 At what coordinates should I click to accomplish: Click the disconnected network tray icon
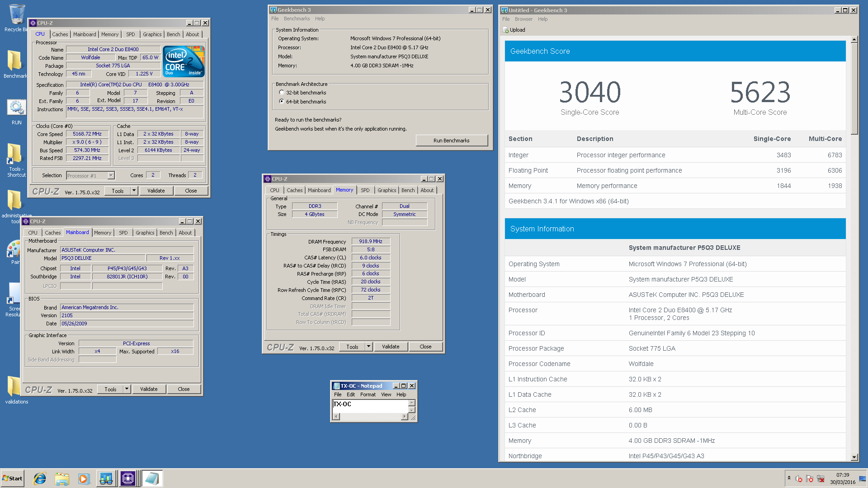tap(821, 479)
